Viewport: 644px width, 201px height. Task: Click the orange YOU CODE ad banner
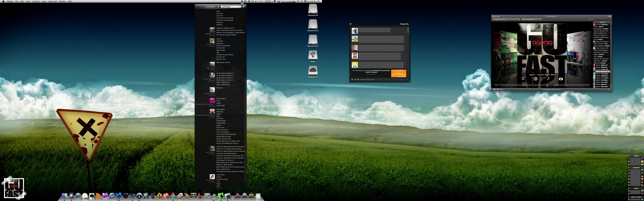399,73
